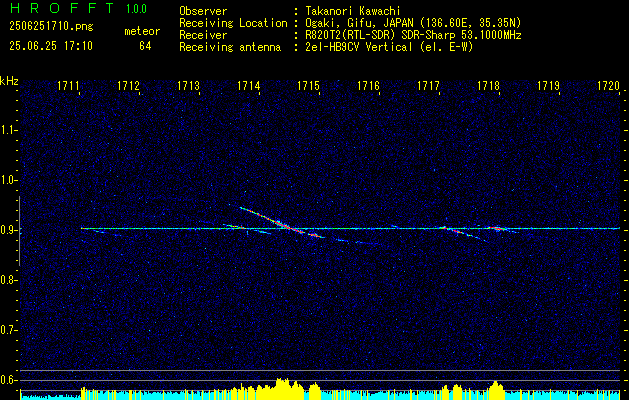Click the 1715 time axis label
Viewport: 629px width, 400px height.
click(308, 86)
